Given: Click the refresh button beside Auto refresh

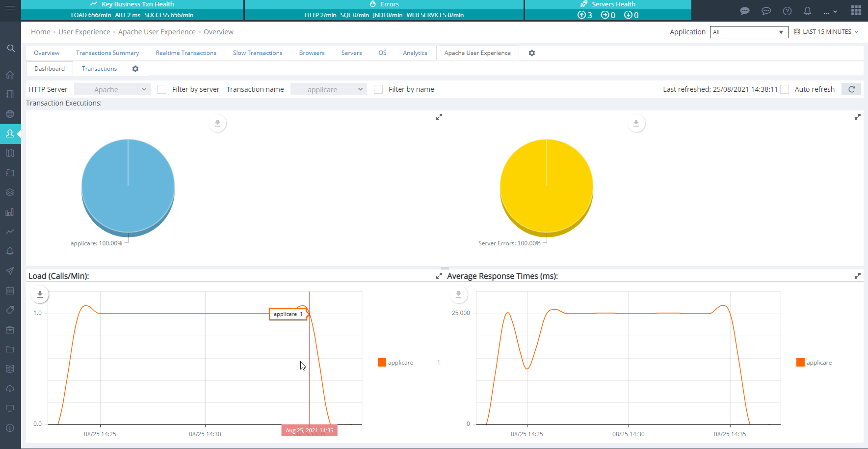Looking at the screenshot, I should click(851, 89).
